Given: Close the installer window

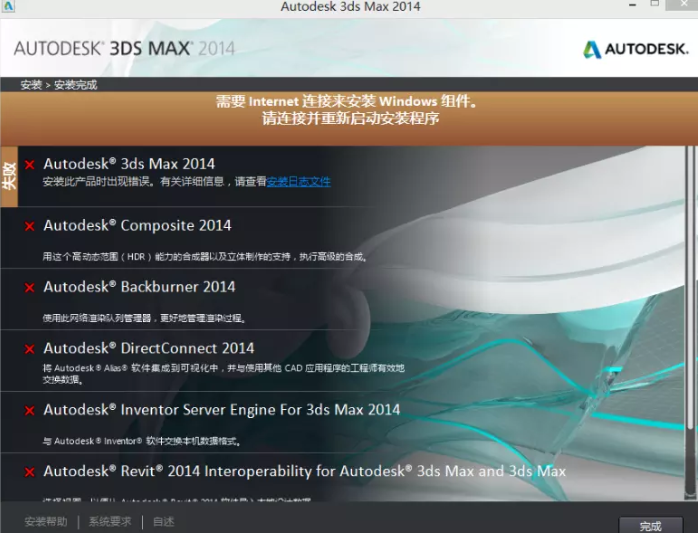Looking at the screenshot, I should point(683,5).
